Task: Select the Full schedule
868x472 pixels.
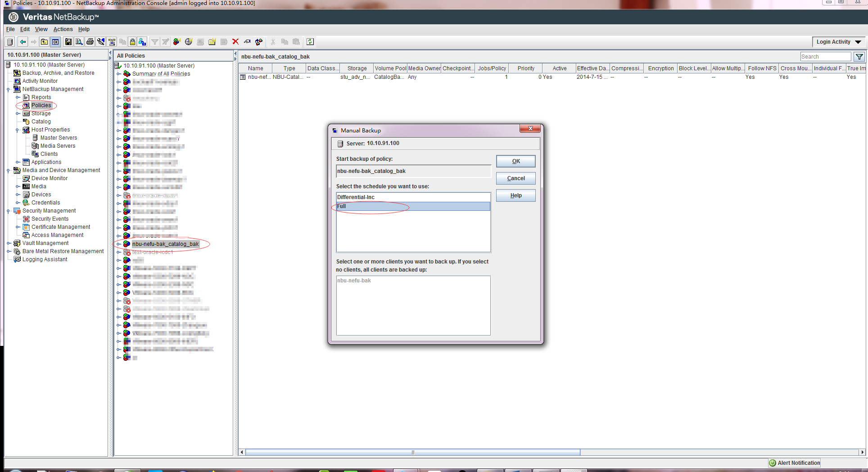Action: tap(413, 206)
